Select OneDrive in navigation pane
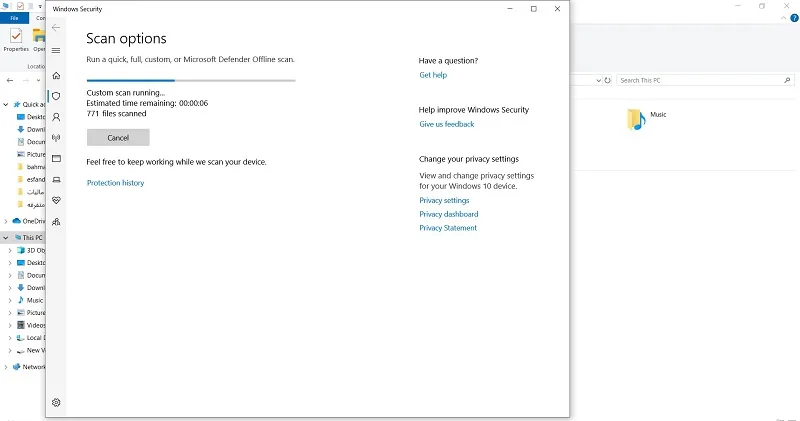Screen dimensions: 800x421 (x=29, y=221)
